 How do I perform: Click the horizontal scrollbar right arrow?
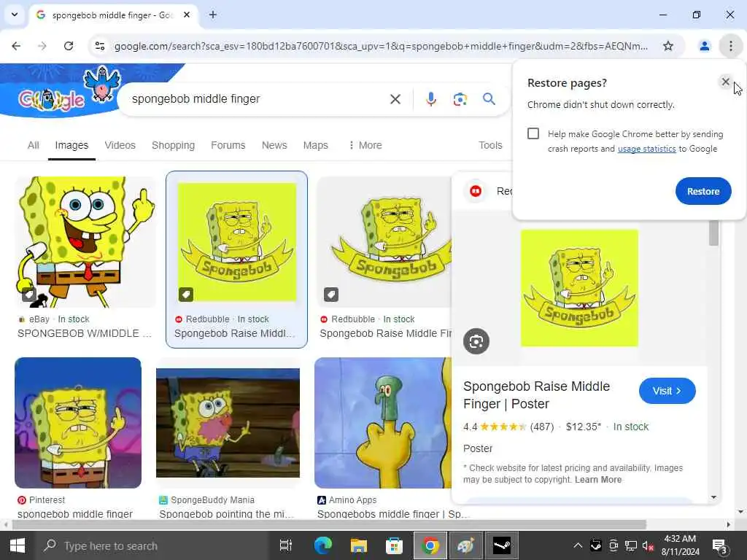(729, 524)
